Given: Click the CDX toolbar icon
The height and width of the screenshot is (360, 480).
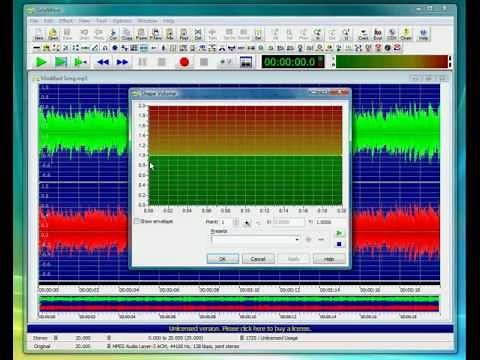Looking at the screenshot, I should (392, 34).
